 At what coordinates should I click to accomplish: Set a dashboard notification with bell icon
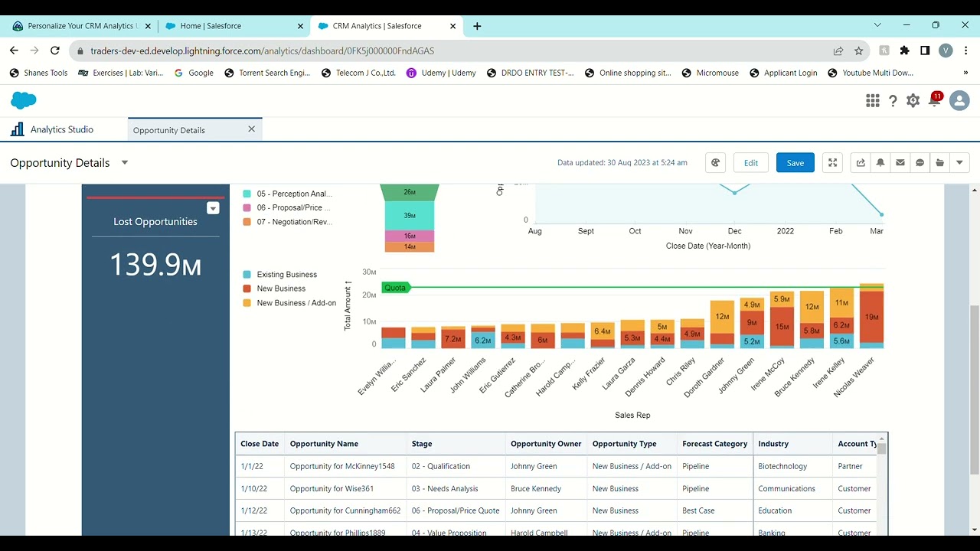point(880,162)
